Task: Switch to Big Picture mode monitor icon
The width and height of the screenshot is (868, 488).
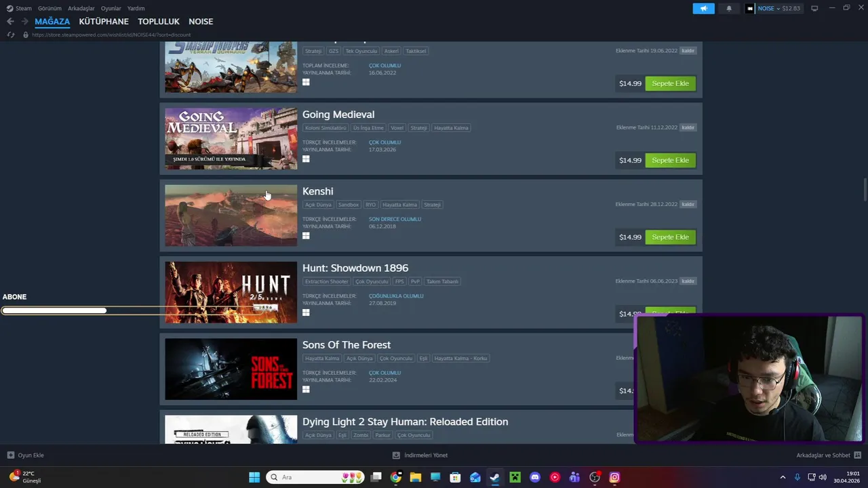Action: [x=814, y=8]
